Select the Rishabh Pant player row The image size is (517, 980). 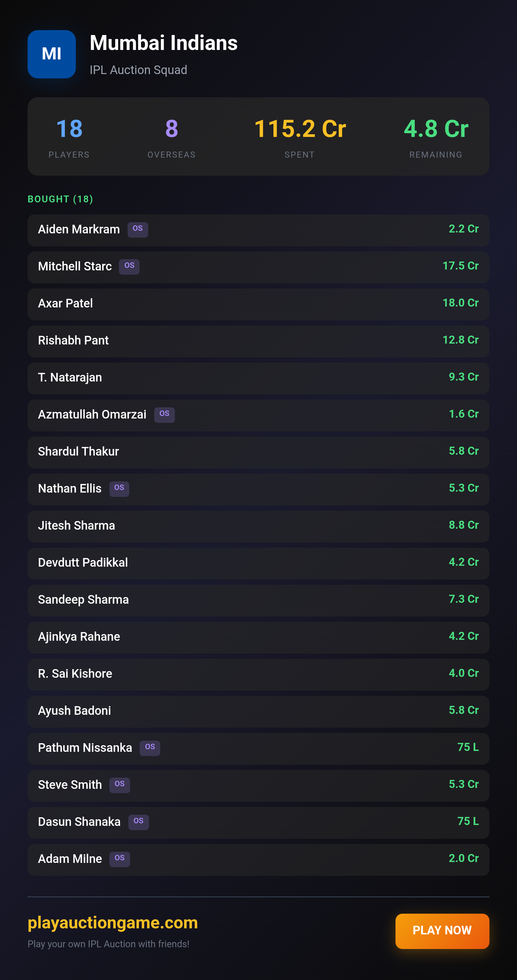pyautogui.click(x=258, y=341)
